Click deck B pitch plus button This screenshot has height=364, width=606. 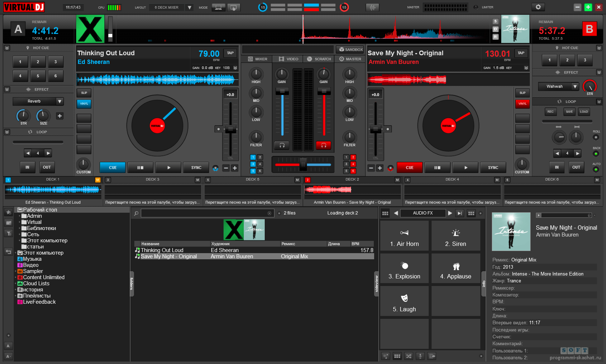380,168
